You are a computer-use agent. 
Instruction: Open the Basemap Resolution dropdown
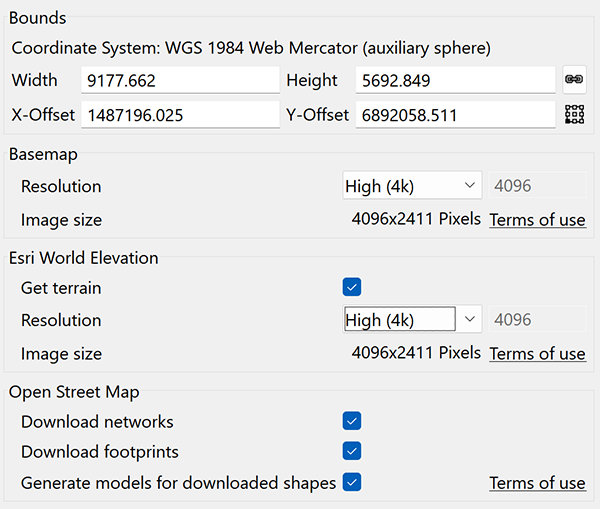tap(412, 186)
